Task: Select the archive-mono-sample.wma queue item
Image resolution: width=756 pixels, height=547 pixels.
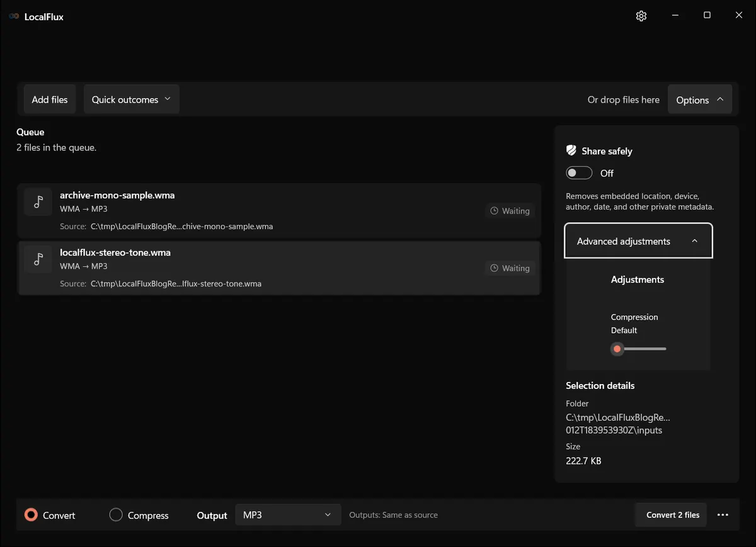Action: [x=279, y=211]
